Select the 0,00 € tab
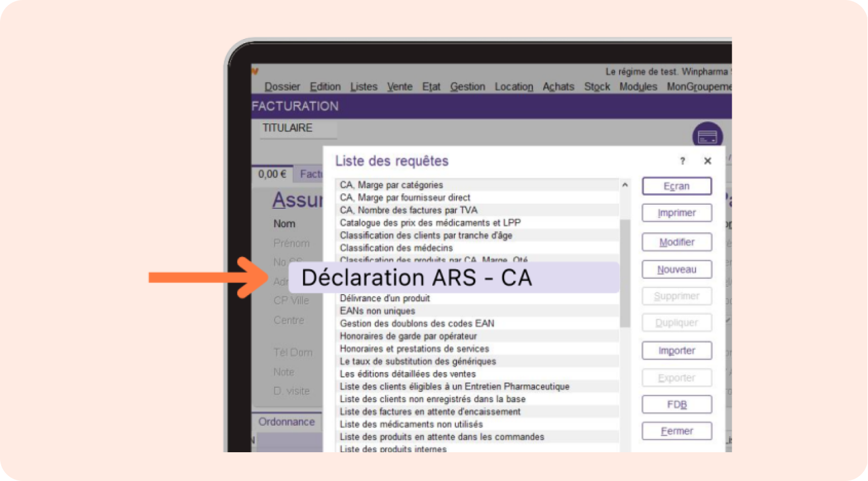Image resolution: width=868 pixels, height=481 pixels. tap(272, 174)
